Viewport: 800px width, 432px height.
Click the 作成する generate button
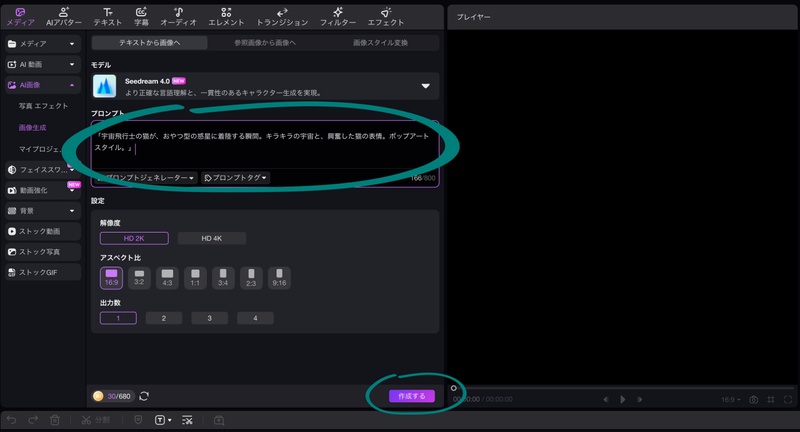412,396
